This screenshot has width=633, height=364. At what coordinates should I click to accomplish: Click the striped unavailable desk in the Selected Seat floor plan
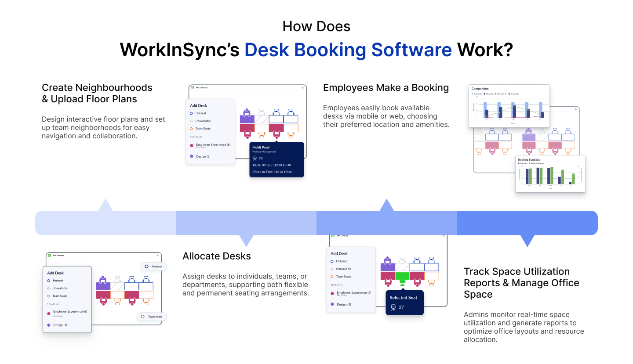402,267
